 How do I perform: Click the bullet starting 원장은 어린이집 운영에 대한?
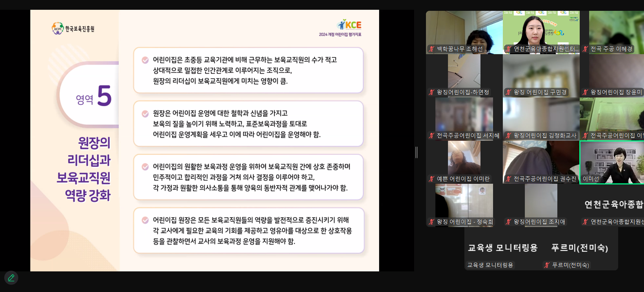pyautogui.click(x=248, y=124)
